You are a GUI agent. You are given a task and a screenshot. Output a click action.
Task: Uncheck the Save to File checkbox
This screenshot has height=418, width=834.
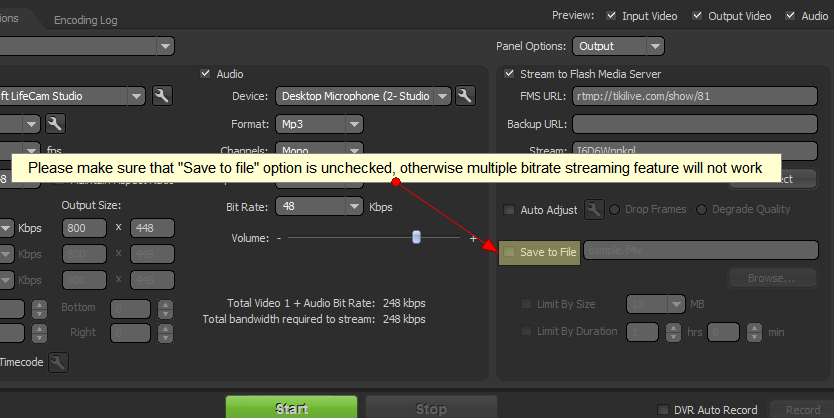[x=510, y=252]
